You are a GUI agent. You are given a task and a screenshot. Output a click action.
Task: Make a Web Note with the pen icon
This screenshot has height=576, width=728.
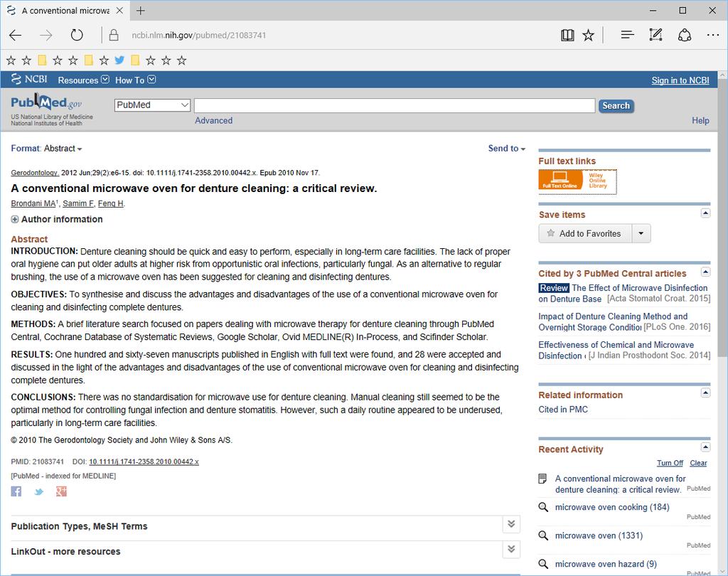(655, 35)
